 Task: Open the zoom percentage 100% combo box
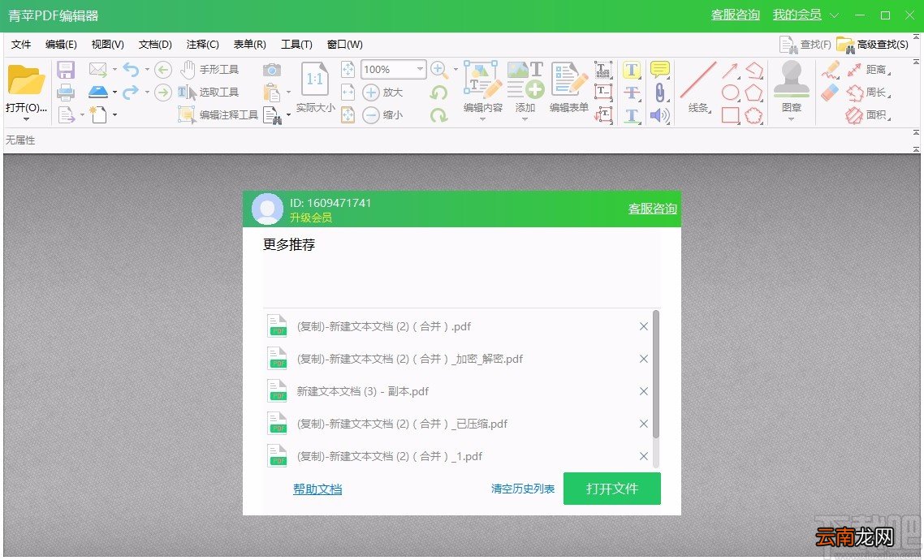pos(393,70)
